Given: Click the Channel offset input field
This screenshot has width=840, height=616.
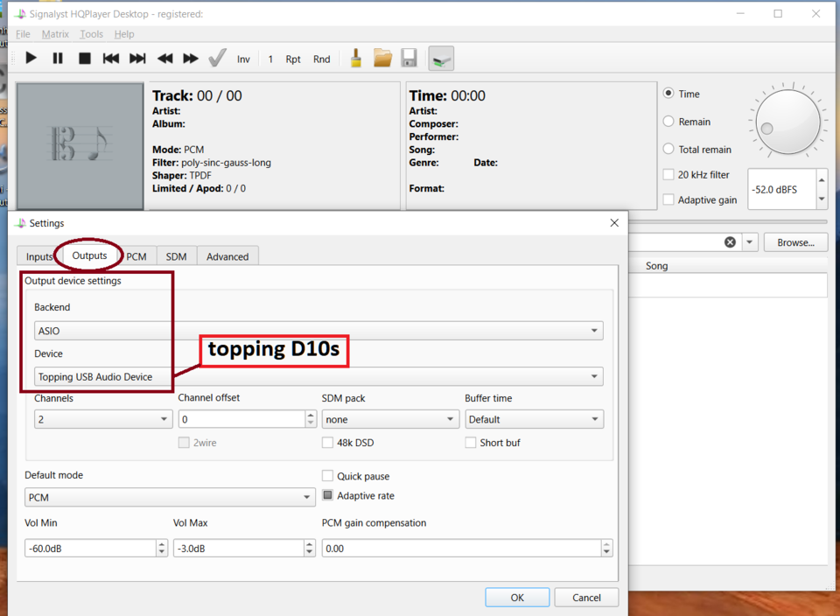Looking at the screenshot, I should (242, 419).
